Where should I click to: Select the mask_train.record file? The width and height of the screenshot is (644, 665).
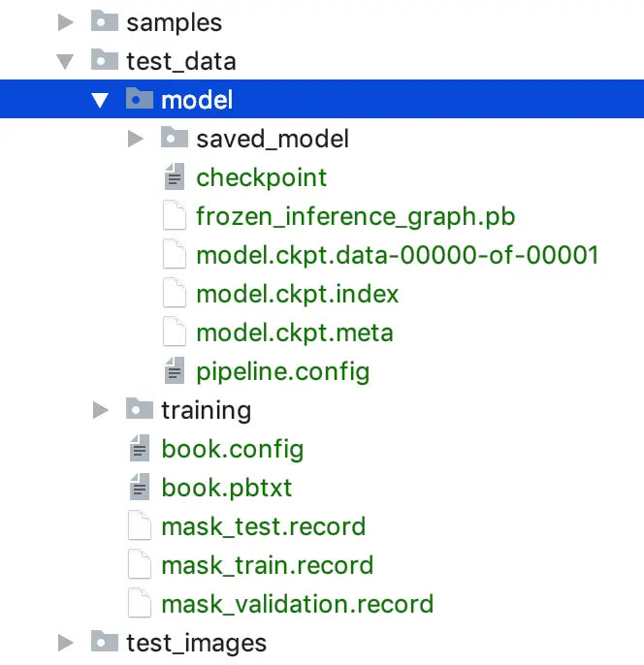(x=267, y=565)
